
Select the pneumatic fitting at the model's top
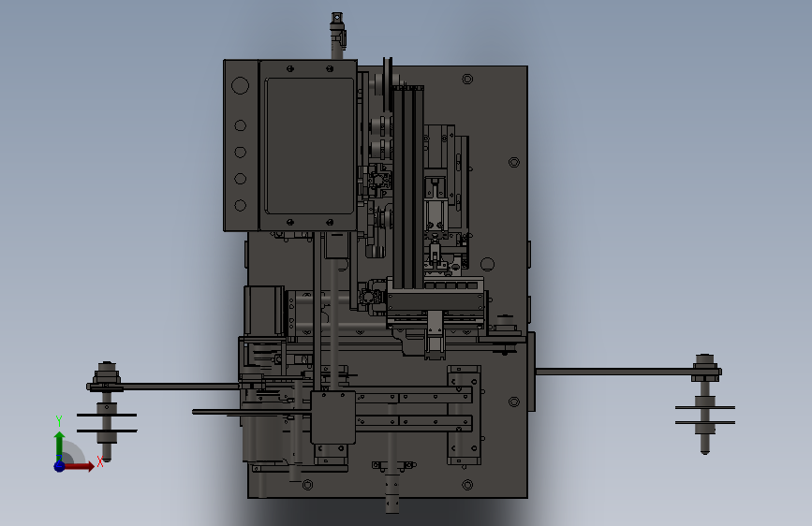point(338,36)
